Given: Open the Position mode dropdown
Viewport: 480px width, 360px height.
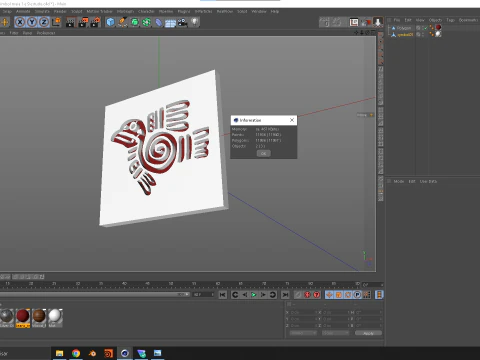Looking at the screenshot, I should pyautogui.click(x=303, y=333).
